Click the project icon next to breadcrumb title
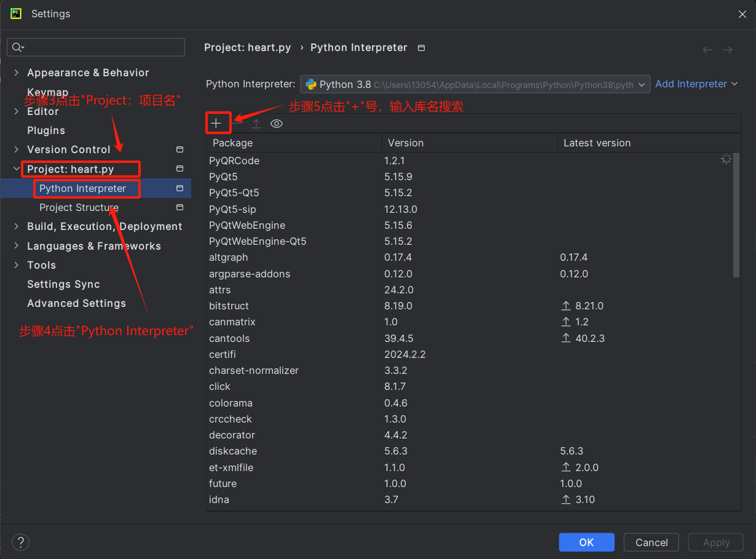Viewport: 756px width, 559px height. [x=421, y=48]
